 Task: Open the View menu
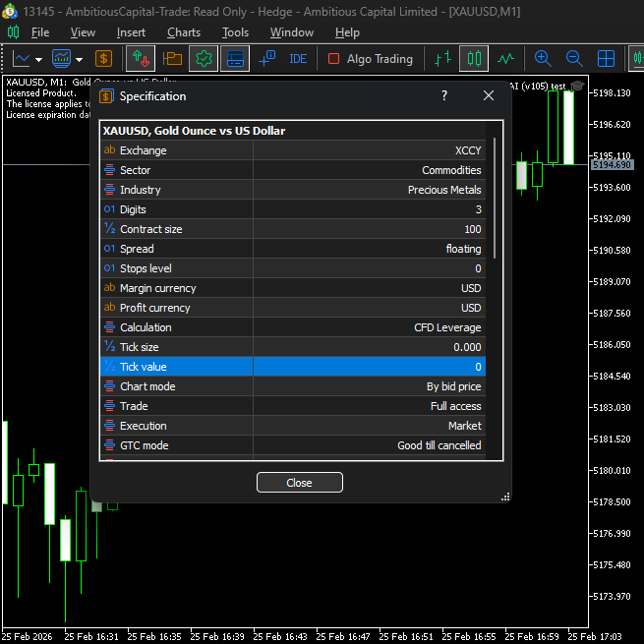(x=83, y=32)
